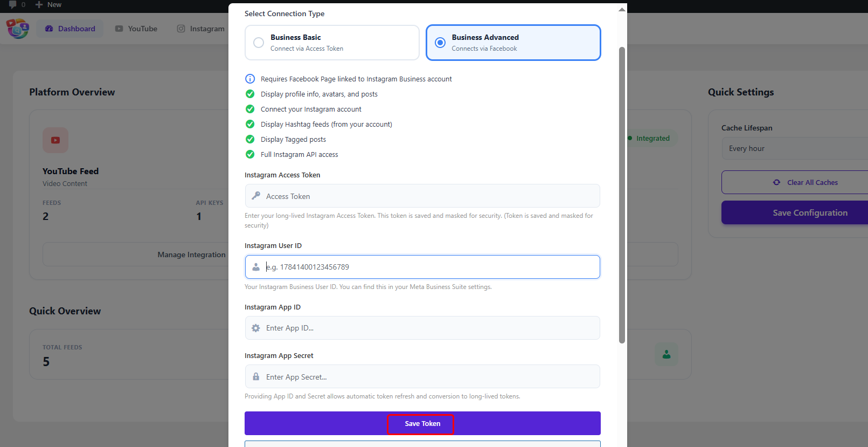The width and height of the screenshot is (868, 447).
Task: Click the Clear All Caches button
Action: pyautogui.click(x=805, y=182)
